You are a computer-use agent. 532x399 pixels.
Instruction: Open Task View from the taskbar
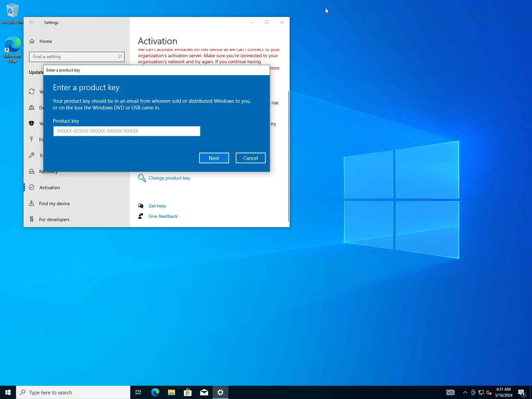[138, 392]
